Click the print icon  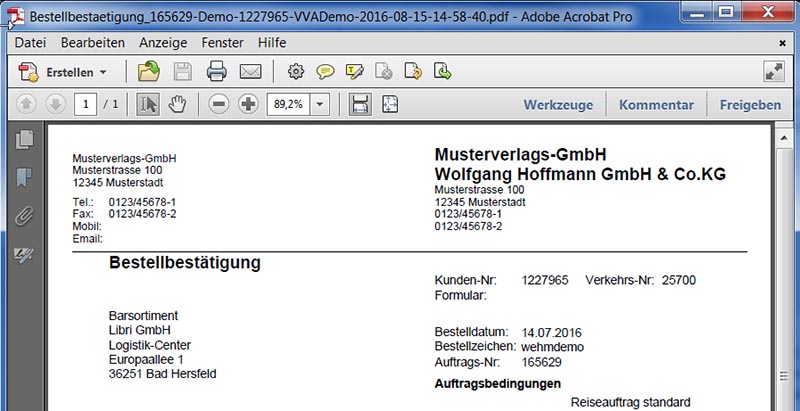click(216, 72)
